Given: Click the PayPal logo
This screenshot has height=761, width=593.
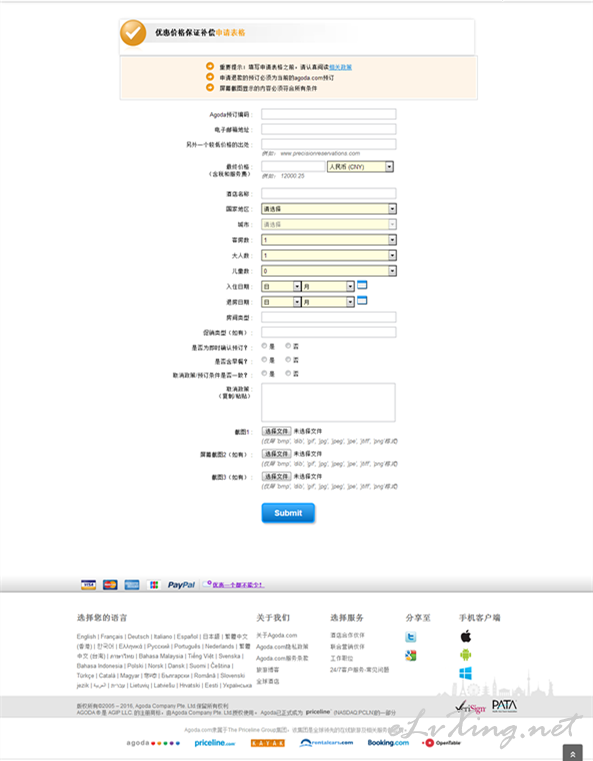Looking at the screenshot, I should click(181, 585).
